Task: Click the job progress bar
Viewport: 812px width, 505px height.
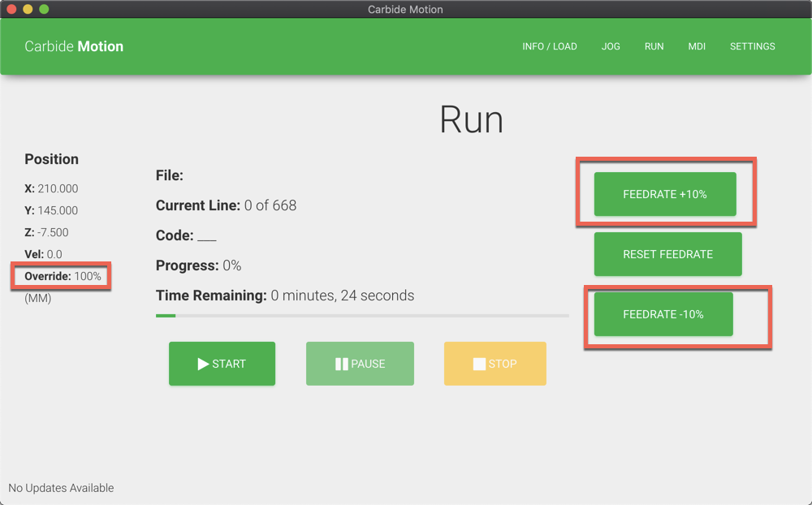Action: (x=362, y=316)
